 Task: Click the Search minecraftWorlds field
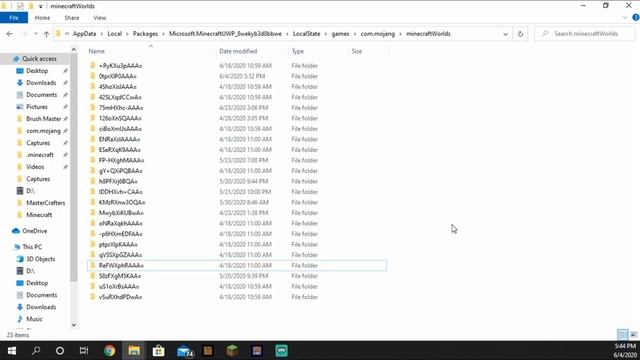585,34
